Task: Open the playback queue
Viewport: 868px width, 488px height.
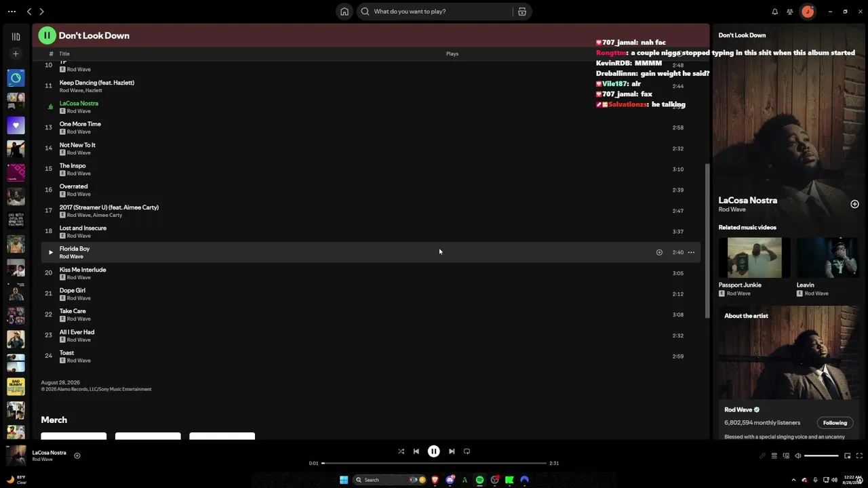Action: [774, 455]
